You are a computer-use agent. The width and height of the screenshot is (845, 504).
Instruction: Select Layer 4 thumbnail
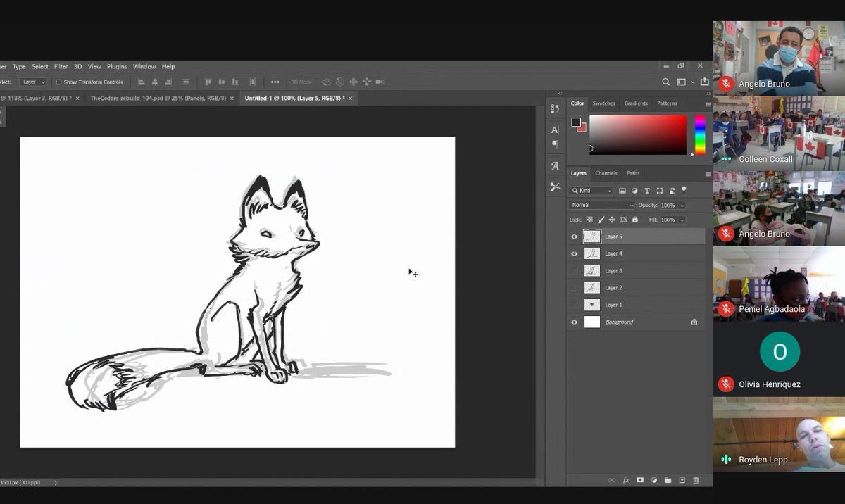coord(592,253)
